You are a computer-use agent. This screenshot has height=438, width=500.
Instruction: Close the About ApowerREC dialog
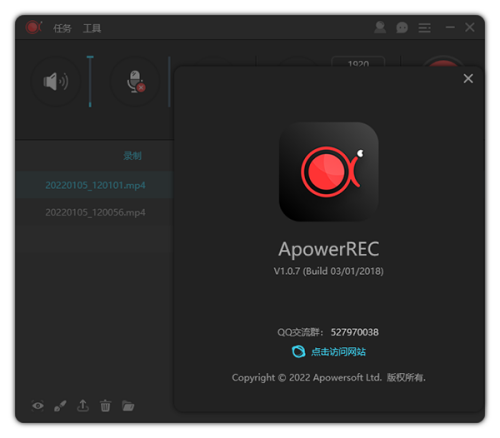pos(468,79)
